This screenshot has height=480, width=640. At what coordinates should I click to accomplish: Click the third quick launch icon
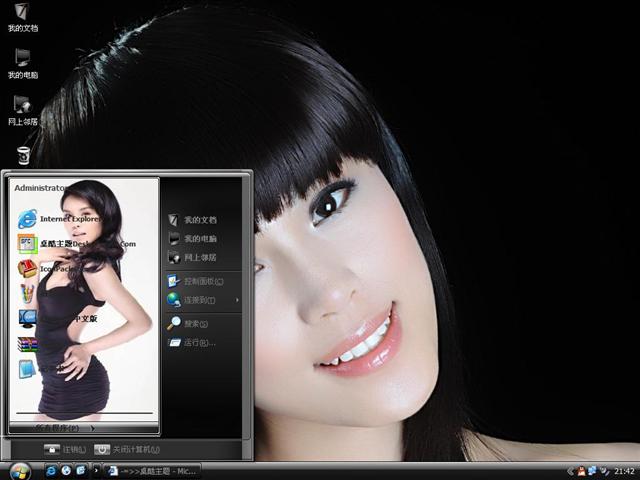pos(80,471)
